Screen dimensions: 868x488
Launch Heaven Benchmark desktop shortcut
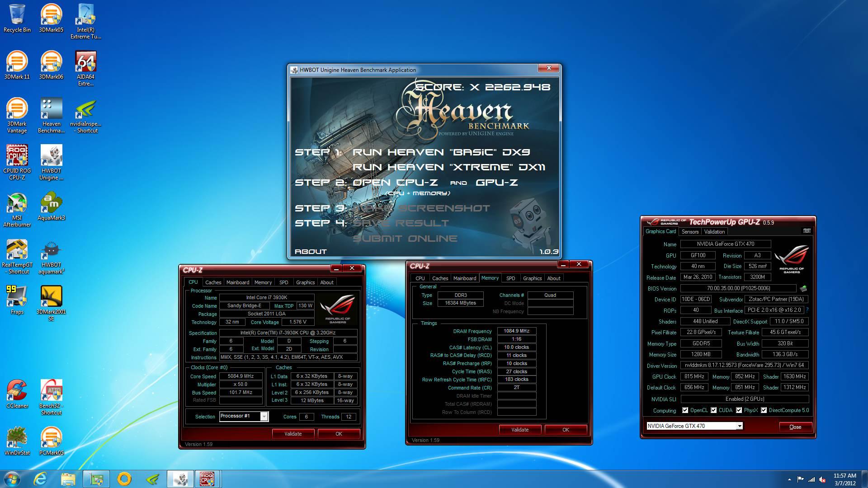tap(51, 115)
